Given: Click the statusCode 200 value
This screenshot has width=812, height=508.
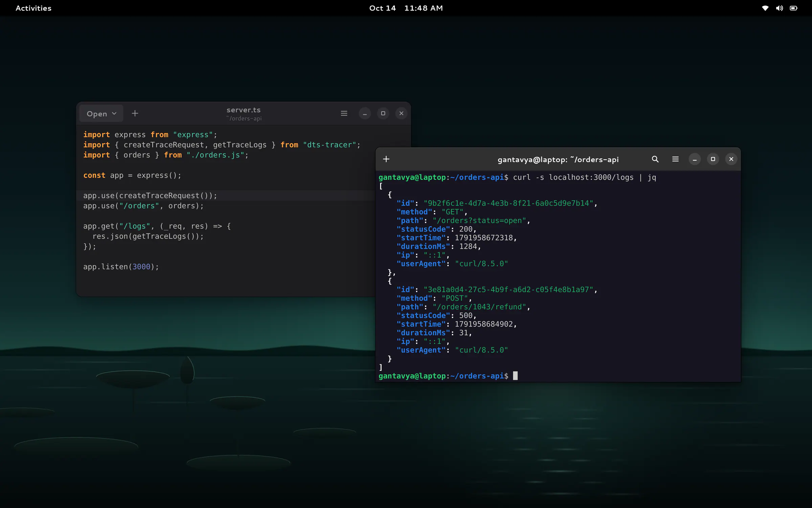Looking at the screenshot, I should tap(466, 229).
